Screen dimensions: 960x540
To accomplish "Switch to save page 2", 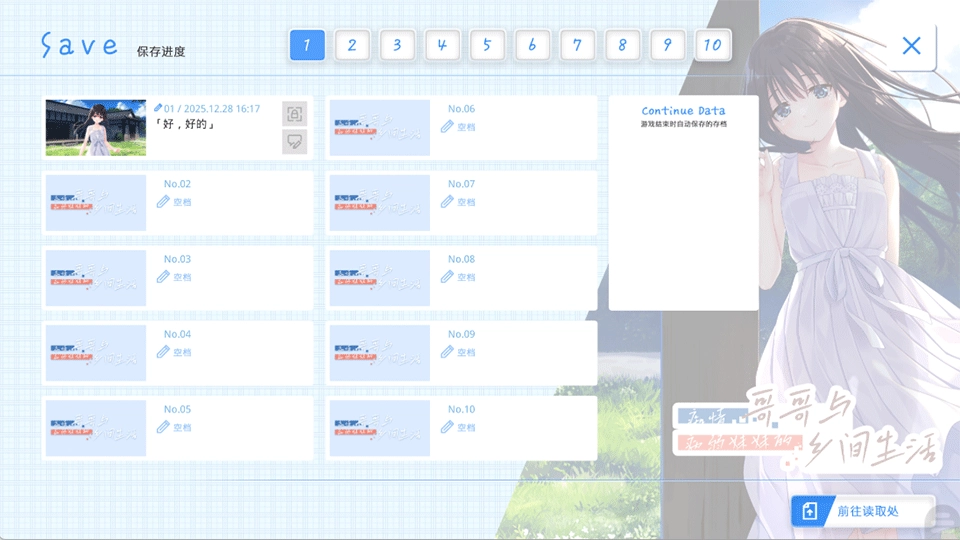I will [352, 45].
